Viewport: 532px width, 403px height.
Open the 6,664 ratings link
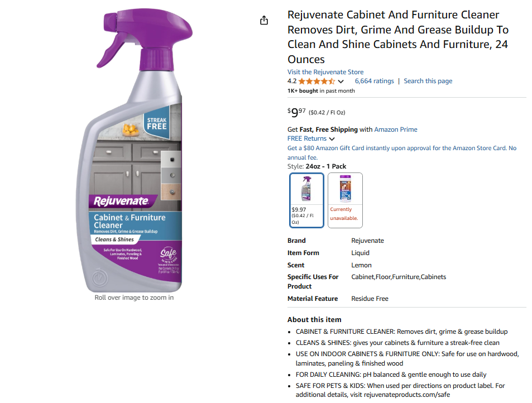click(374, 81)
